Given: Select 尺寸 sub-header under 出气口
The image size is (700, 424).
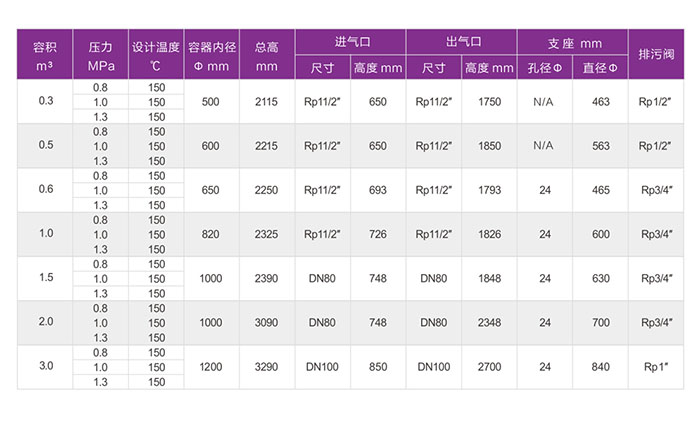Looking at the screenshot, I should pos(433,68).
